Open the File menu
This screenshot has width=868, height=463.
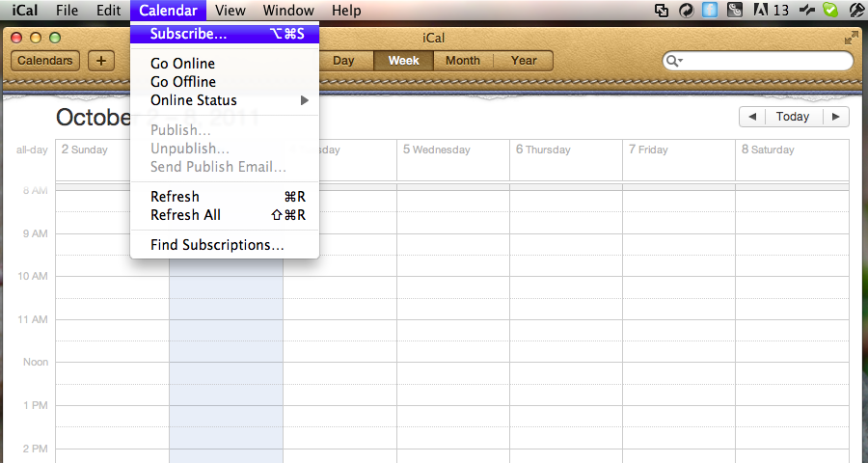click(67, 10)
